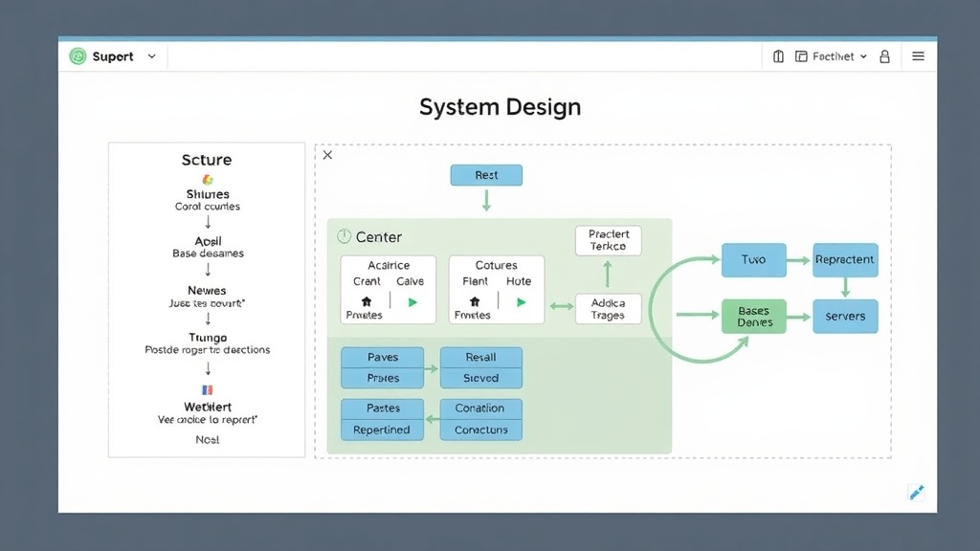Click the pencil edit icon at bottom right
Screen dimensions: 980x551
coord(916,493)
